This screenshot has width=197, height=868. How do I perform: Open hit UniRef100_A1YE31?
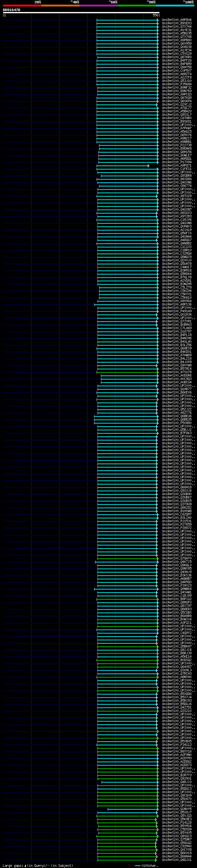click(x=176, y=30)
